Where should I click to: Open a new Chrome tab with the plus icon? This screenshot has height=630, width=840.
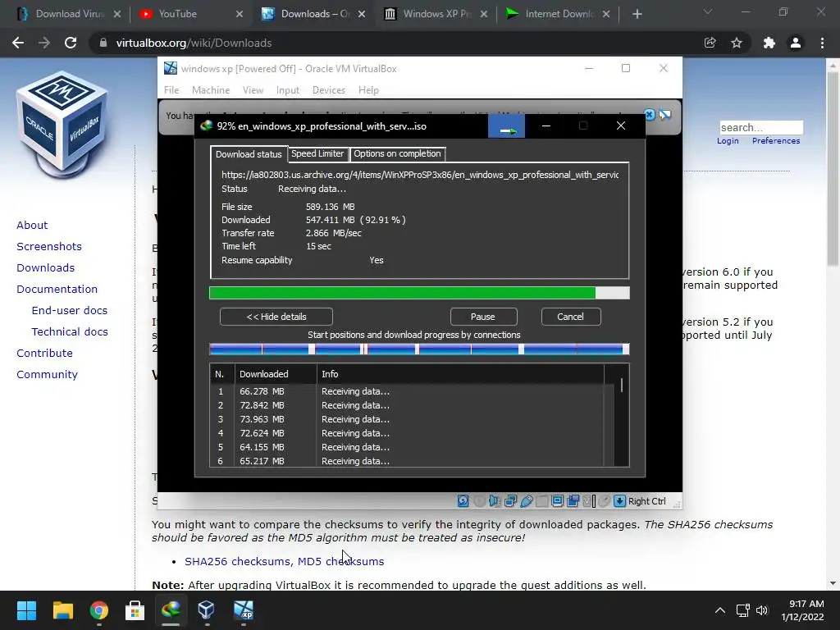point(637,14)
